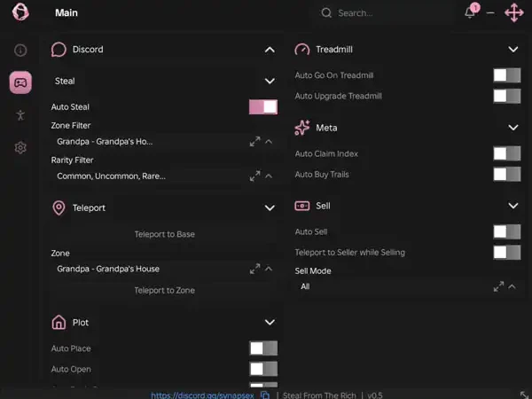Collapse the Meta section chevron
Viewport: 532px width, 399px height.
pos(513,128)
